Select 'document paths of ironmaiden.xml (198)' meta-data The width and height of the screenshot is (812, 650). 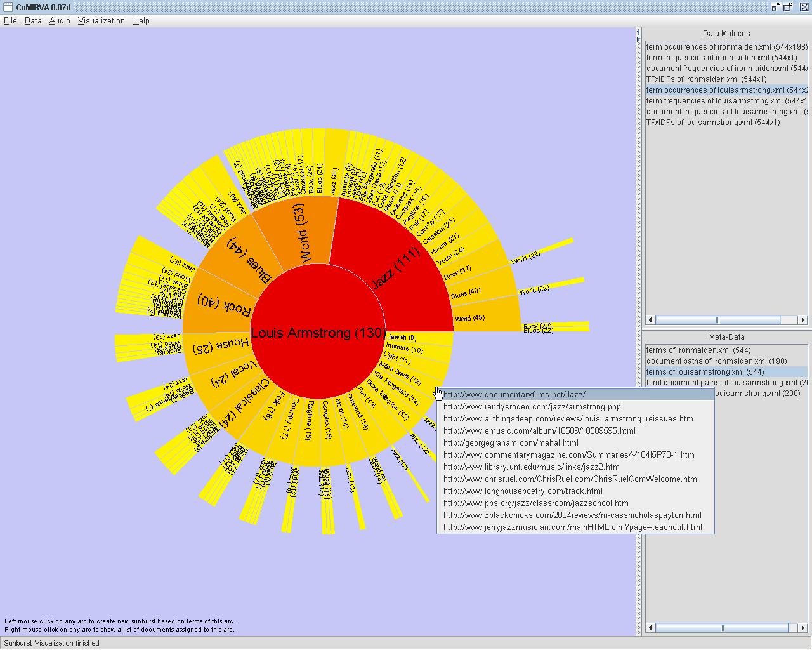tap(726, 361)
